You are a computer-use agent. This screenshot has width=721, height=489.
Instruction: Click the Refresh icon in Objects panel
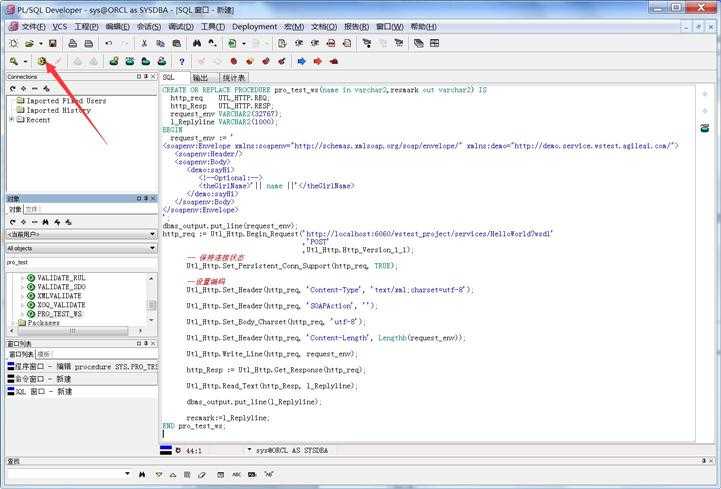click(12, 222)
